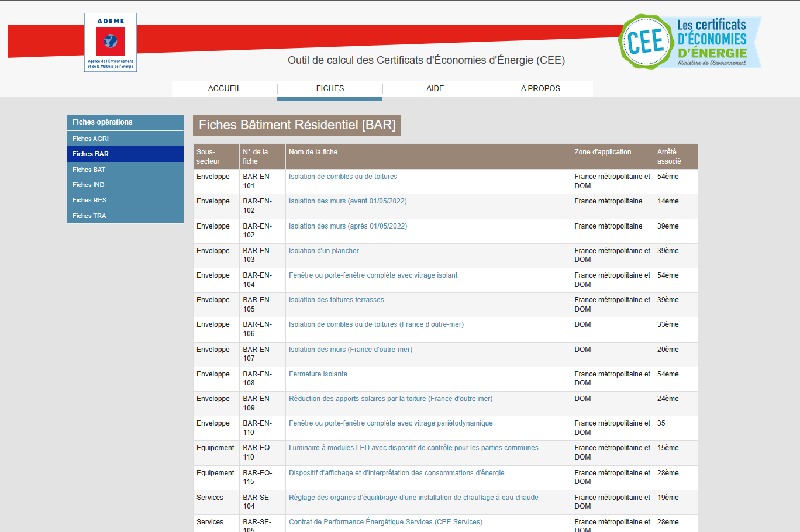Go to the A PROPOS tab
The height and width of the screenshot is (532, 800).
tap(540, 88)
